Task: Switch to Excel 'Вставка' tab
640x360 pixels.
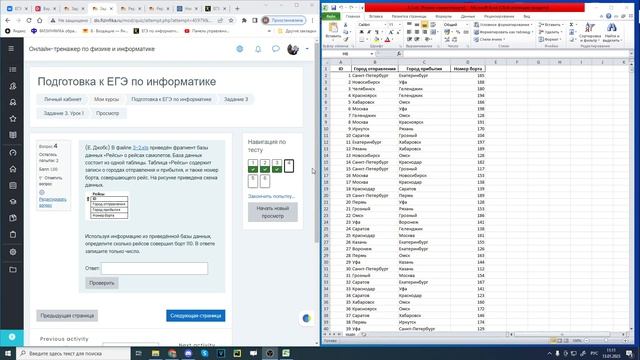Action: pyautogui.click(x=376, y=16)
